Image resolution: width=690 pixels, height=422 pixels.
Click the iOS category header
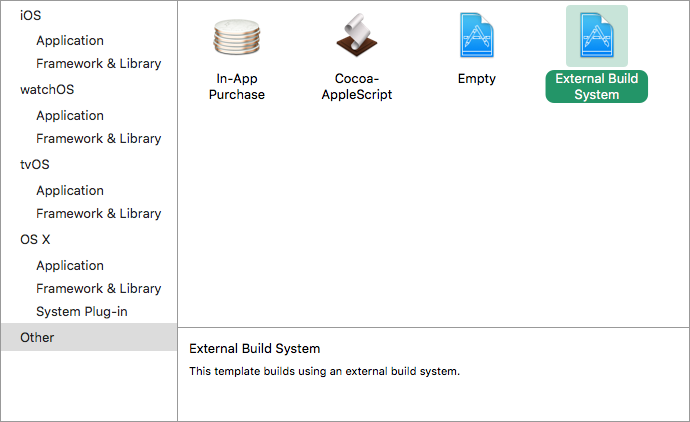(x=31, y=15)
